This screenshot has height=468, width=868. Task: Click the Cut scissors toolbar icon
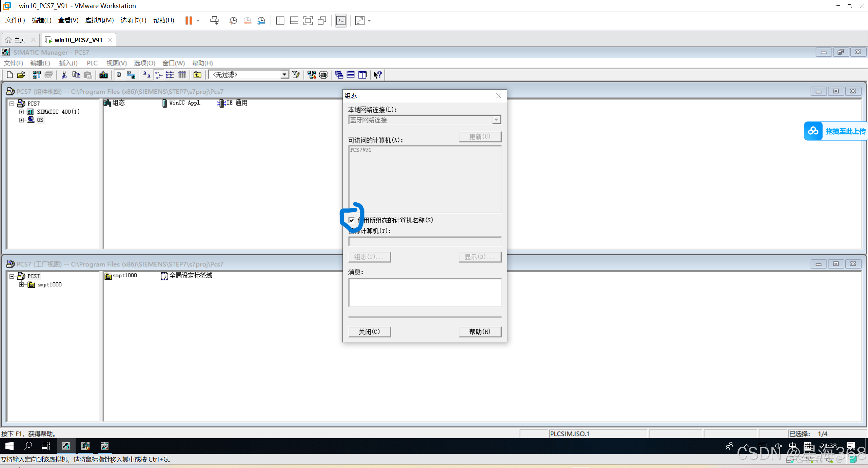[64, 75]
